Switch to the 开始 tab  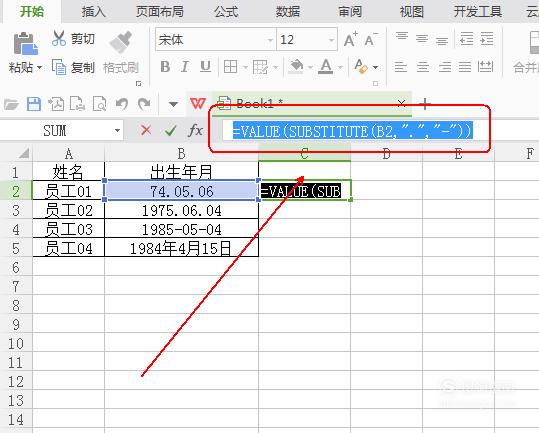pos(32,11)
